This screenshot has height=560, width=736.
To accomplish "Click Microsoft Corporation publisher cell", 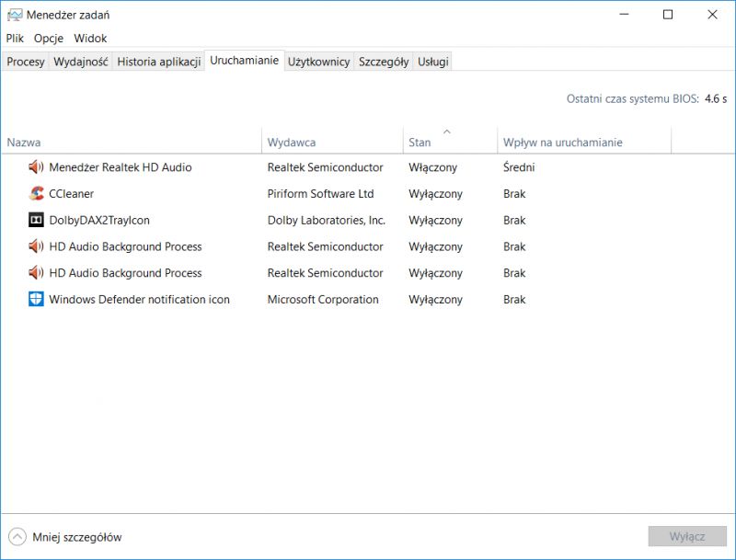I will [x=323, y=299].
